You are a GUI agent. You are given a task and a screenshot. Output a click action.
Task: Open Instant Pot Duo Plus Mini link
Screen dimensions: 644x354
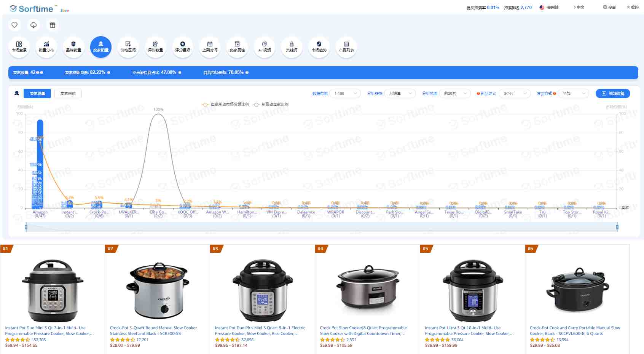pyautogui.click(x=260, y=330)
